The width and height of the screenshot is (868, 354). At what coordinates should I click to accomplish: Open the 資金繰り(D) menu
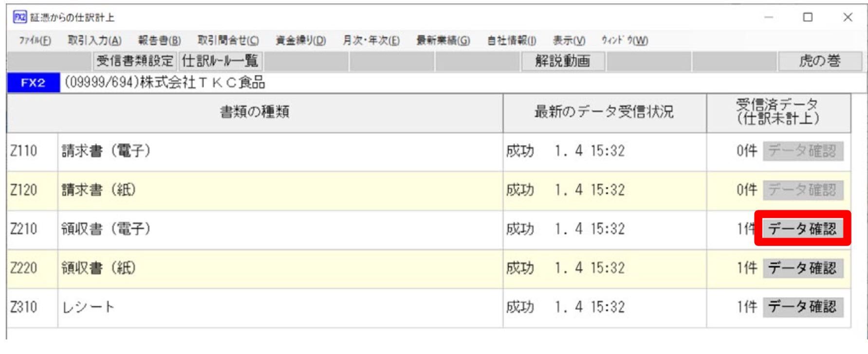(300, 41)
